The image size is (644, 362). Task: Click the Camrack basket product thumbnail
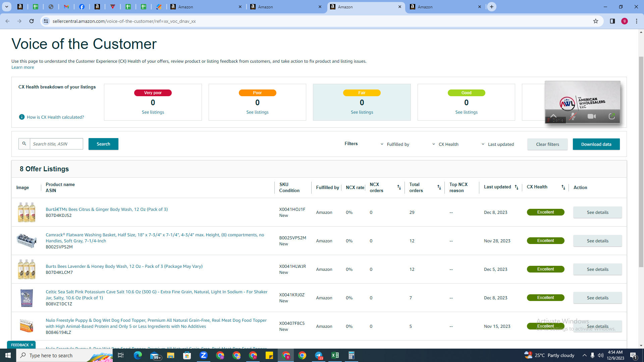coord(26,241)
